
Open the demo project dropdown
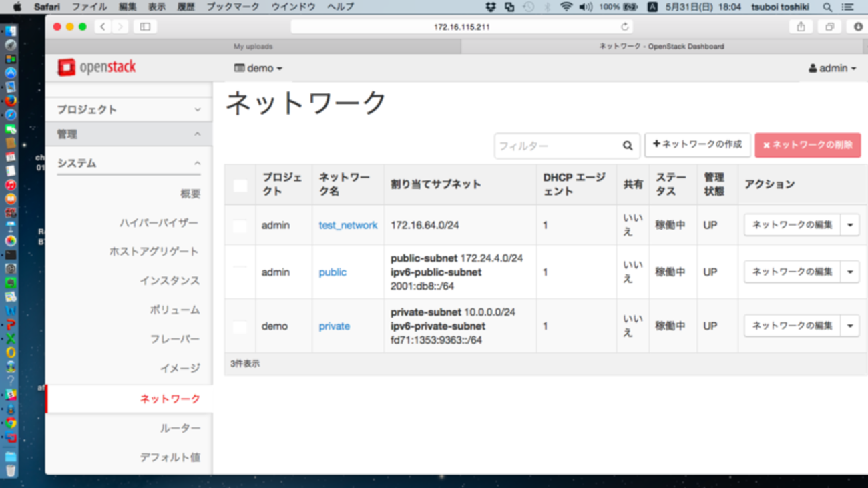pyautogui.click(x=258, y=68)
